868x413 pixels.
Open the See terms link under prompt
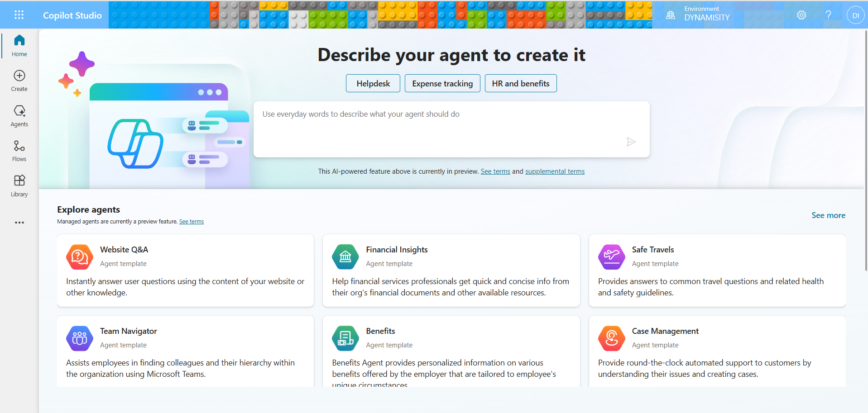pyautogui.click(x=495, y=171)
